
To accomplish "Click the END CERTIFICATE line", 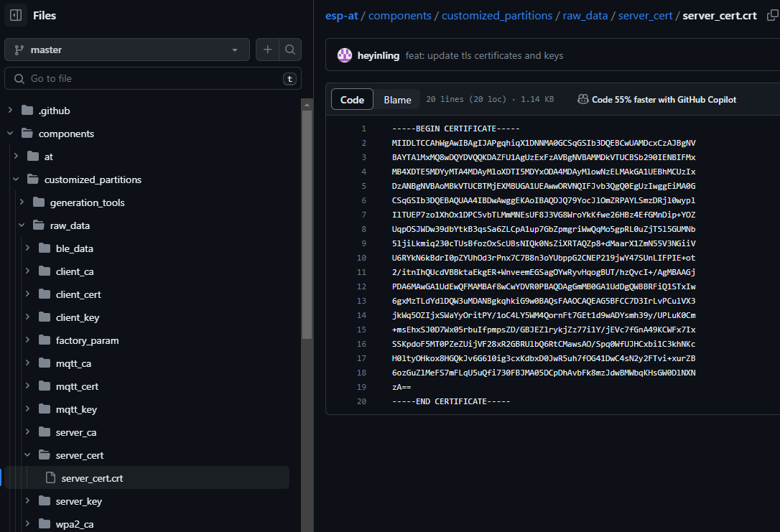I will click(x=451, y=402).
